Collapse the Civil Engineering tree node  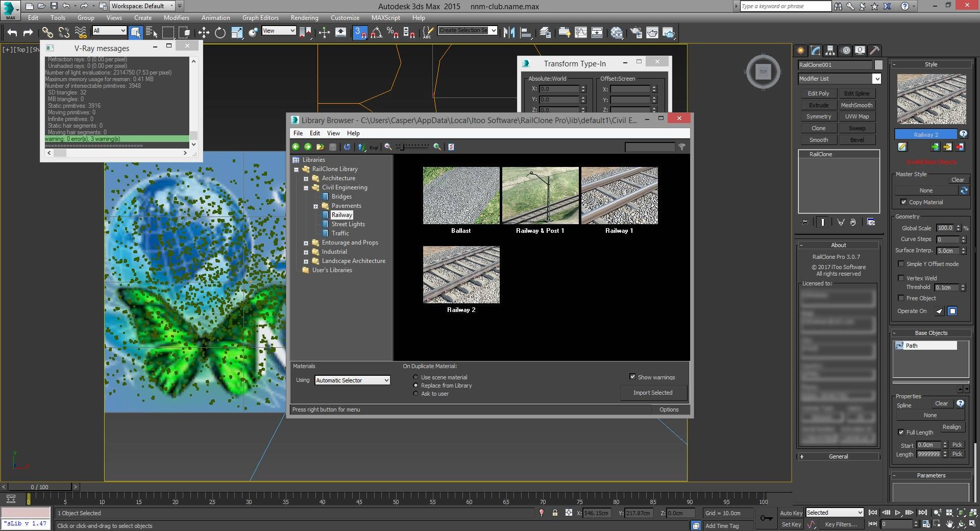(x=306, y=188)
